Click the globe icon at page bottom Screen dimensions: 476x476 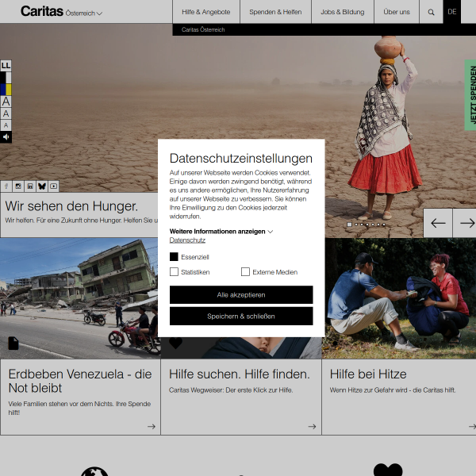[x=94, y=472]
